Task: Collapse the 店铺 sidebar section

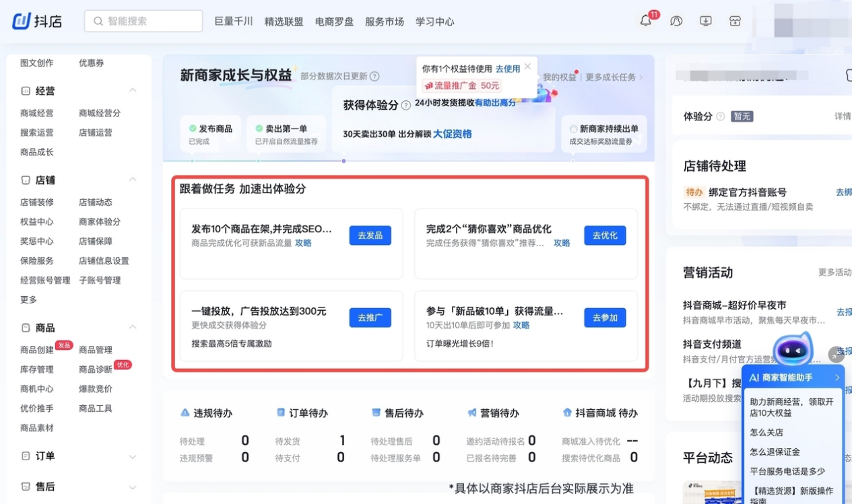Action: [133, 180]
